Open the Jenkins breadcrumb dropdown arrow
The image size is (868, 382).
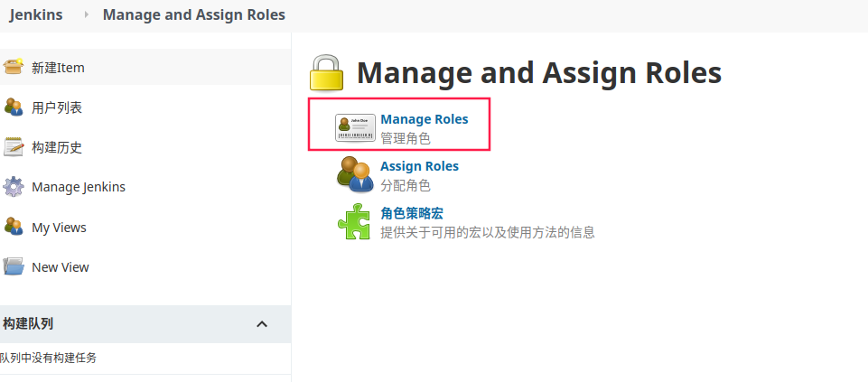point(87,14)
